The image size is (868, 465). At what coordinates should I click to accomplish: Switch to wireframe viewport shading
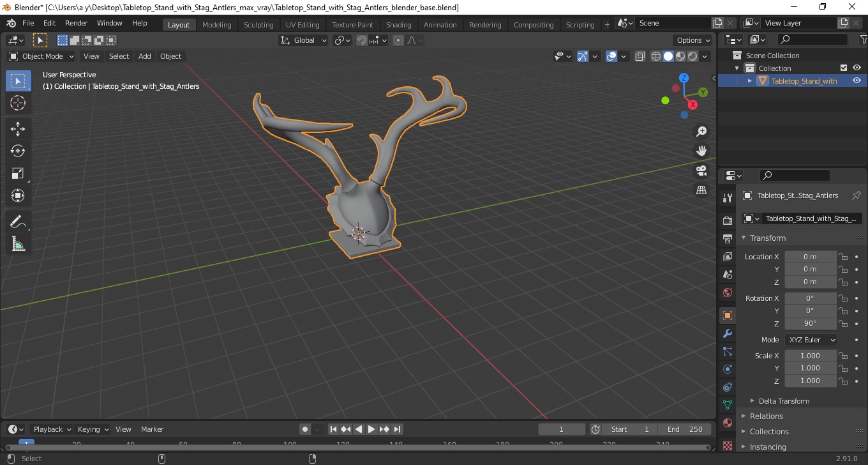pyautogui.click(x=656, y=56)
